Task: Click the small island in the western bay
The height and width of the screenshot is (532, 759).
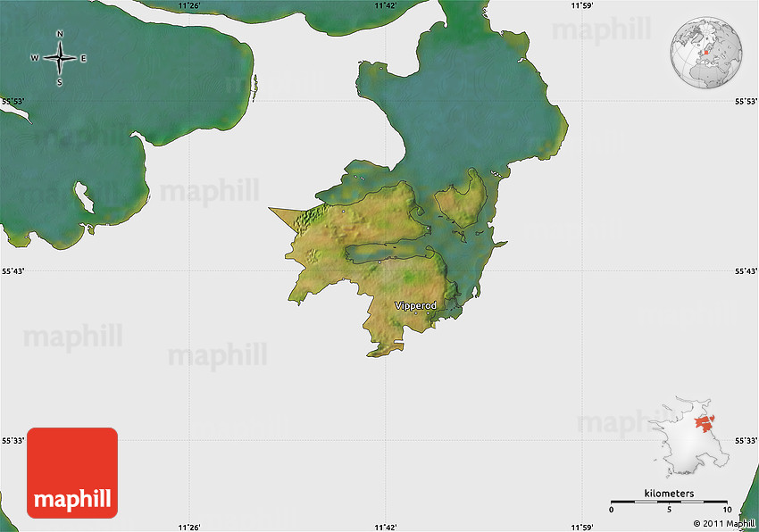Action: click(x=84, y=195)
